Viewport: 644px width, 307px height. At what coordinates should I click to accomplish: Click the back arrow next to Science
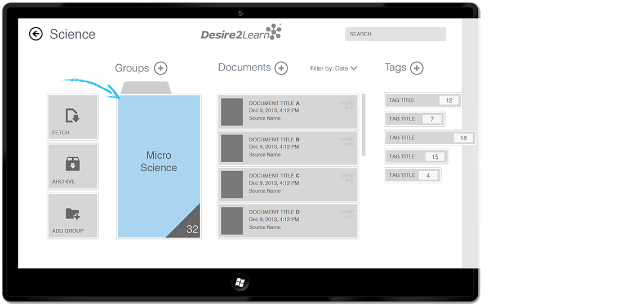35,34
